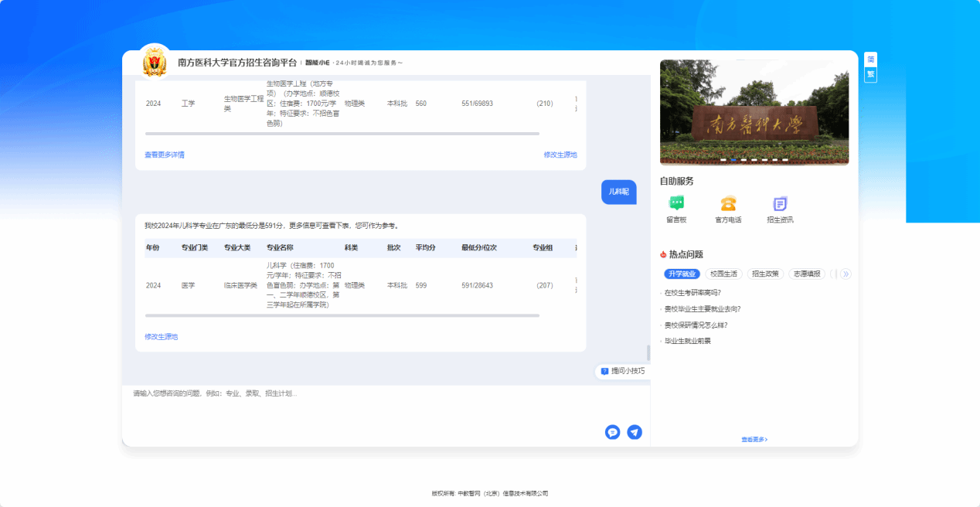Screen dimensions: 980x507
Task: Click the average score 599 cell
Action: coord(421,285)
